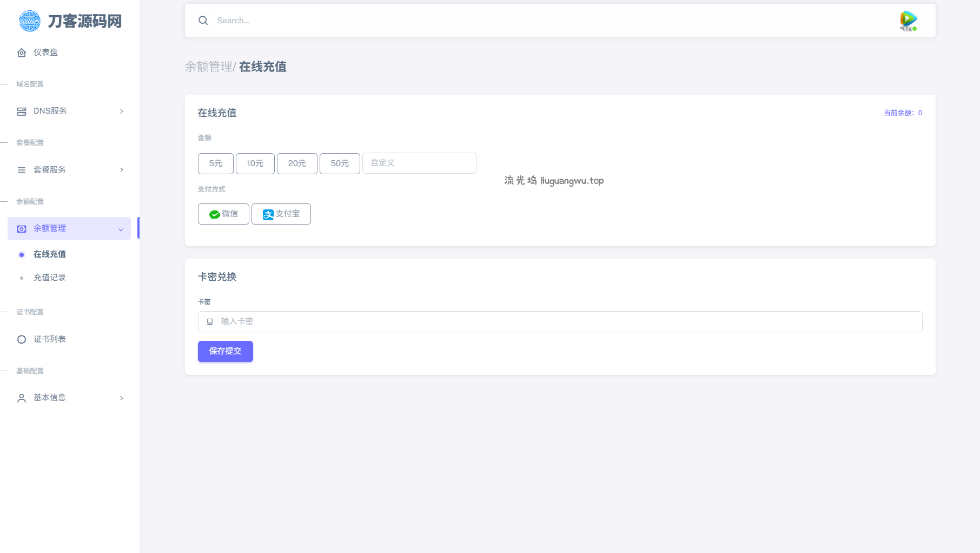
Task: Click the 当前余额 link
Action: click(903, 113)
